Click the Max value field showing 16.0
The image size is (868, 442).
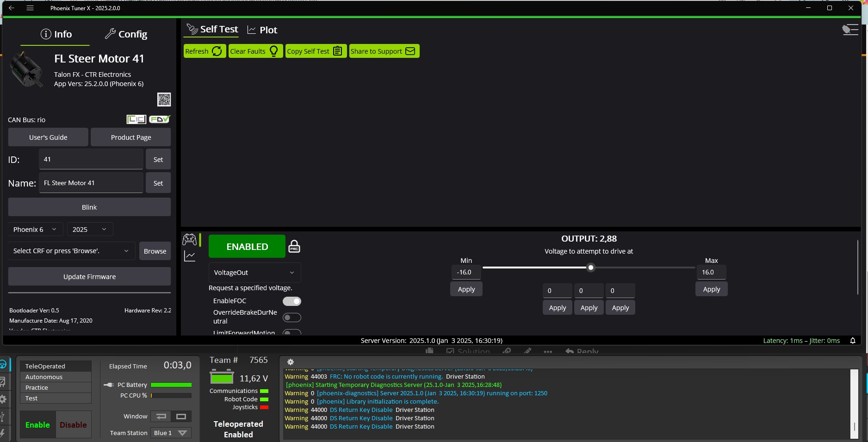[x=711, y=272]
